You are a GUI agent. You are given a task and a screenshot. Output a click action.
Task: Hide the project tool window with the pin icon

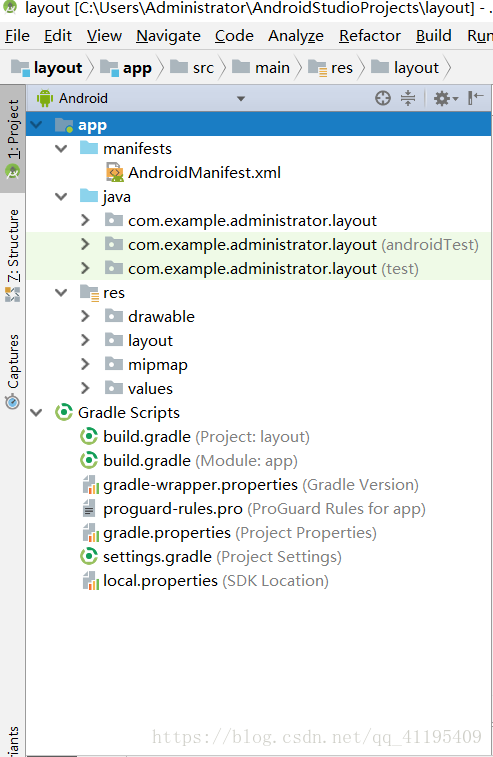476,98
